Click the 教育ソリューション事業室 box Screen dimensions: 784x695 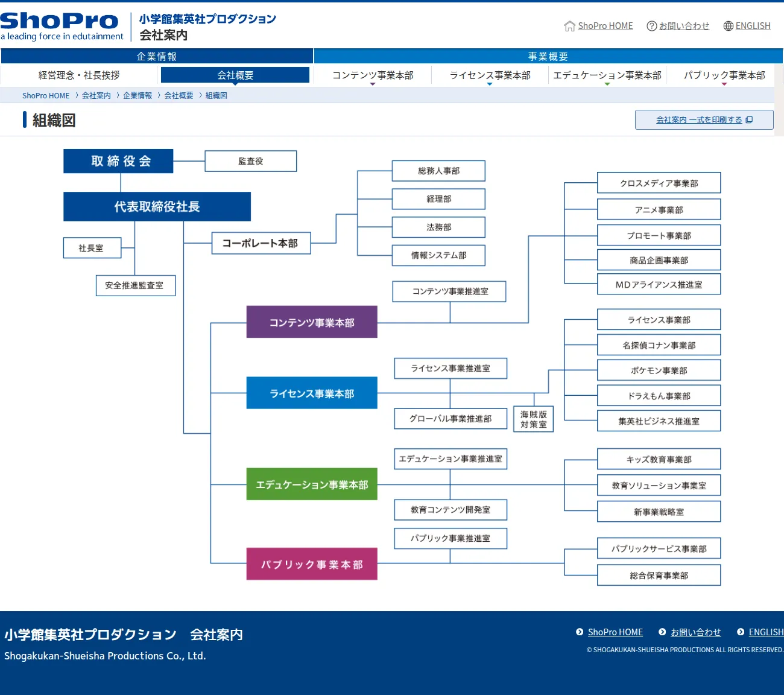659,485
